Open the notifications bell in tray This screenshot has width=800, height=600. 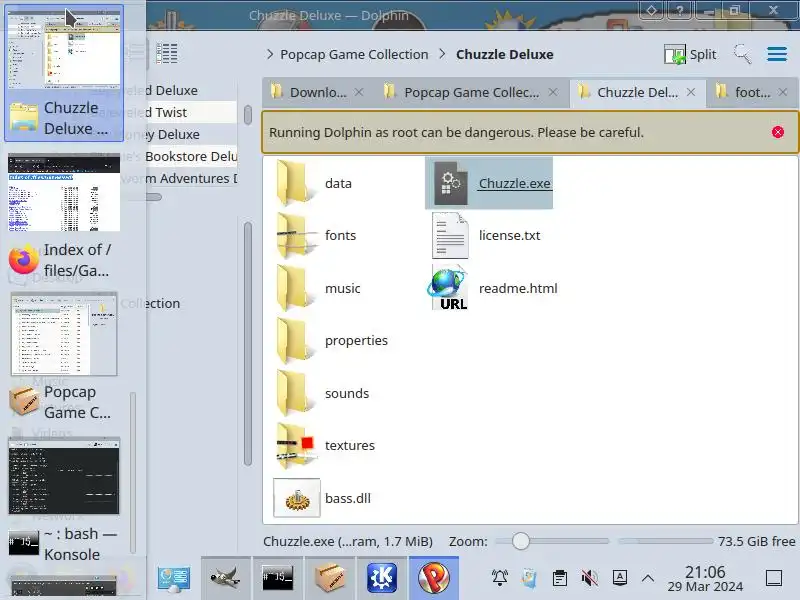(499, 578)
